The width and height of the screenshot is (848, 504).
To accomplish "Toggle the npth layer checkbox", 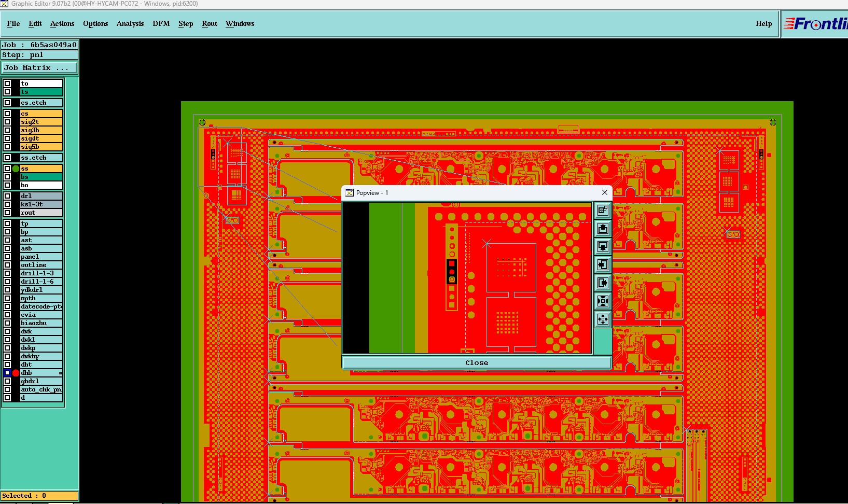I will click(x=7, y=298).
